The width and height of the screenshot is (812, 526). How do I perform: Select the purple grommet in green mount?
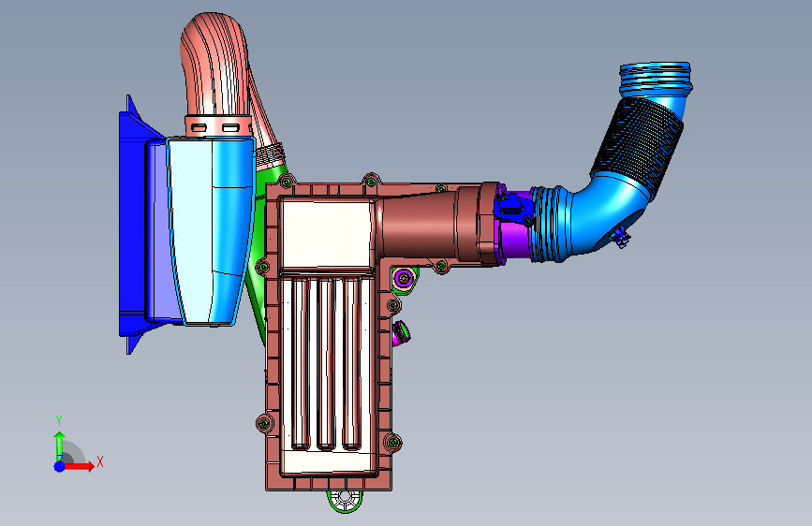point(403,279)
